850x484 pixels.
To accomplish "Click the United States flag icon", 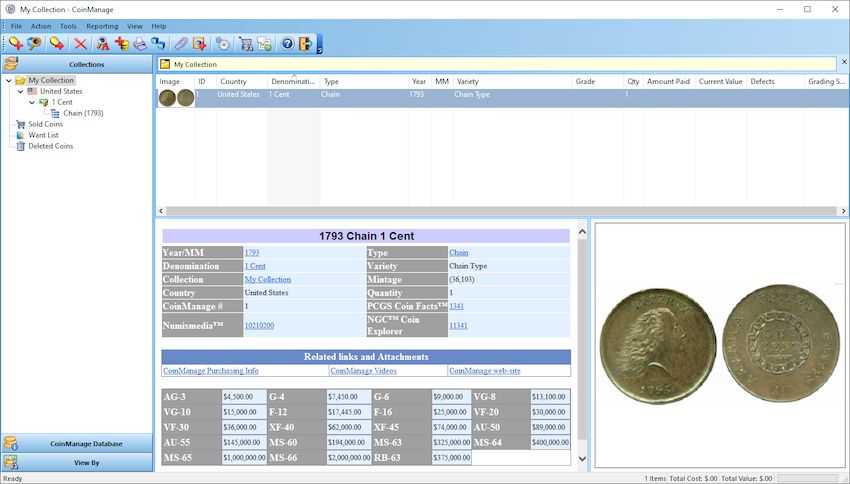I will click(x=33, y=91).
